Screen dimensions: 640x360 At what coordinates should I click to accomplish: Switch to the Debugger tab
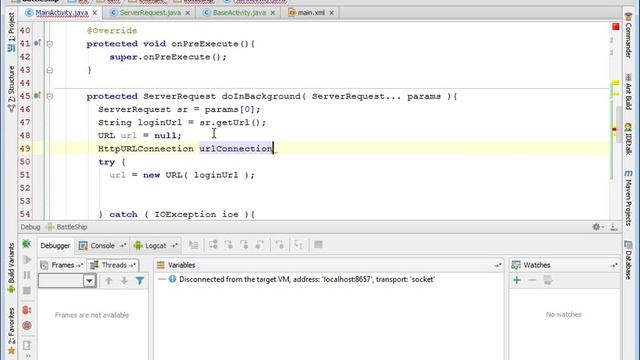pyautogui.click(x=55, y=246)
